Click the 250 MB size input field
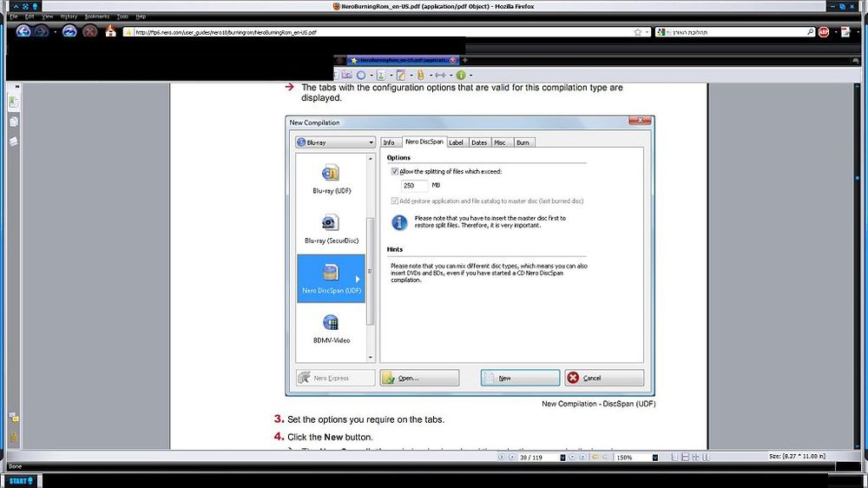 [414, 186]
